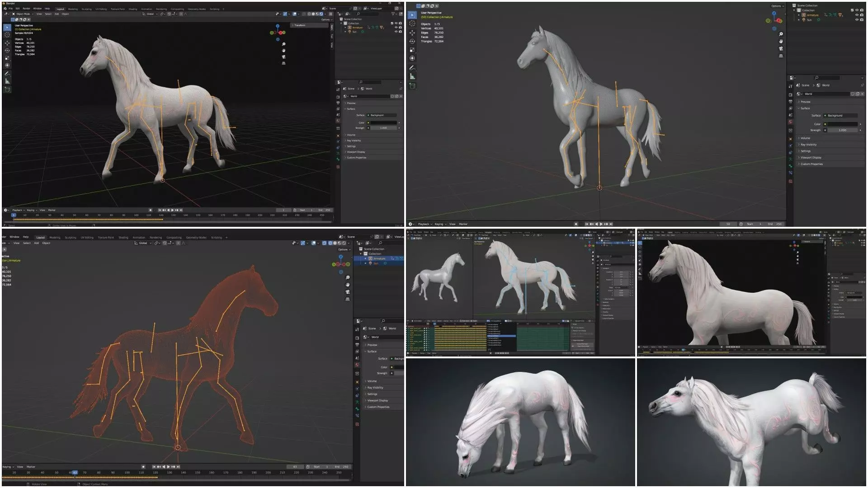The image size is (868, 488).
Task: Click the orthographic grid icon in top-right viewport
Action: tap(781, 56)
